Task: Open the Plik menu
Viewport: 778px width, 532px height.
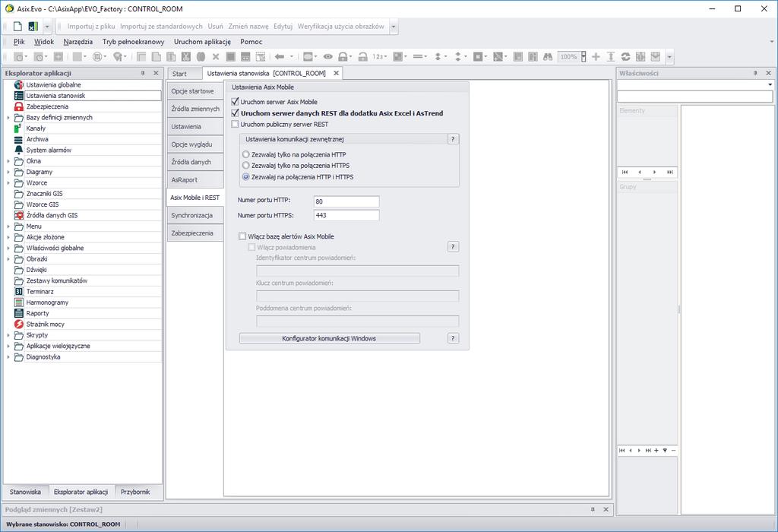Action: click(x=19, y=42)
